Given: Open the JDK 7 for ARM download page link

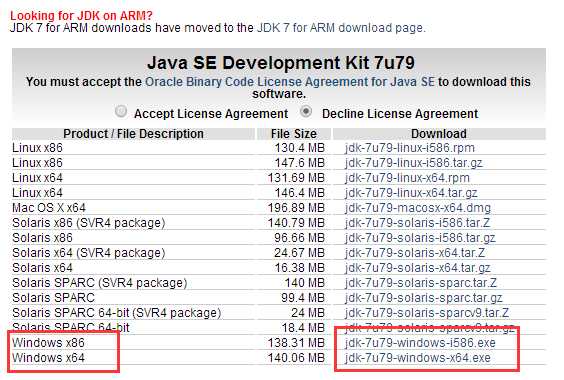Looking at the screenshot, I should click(340, 28).
